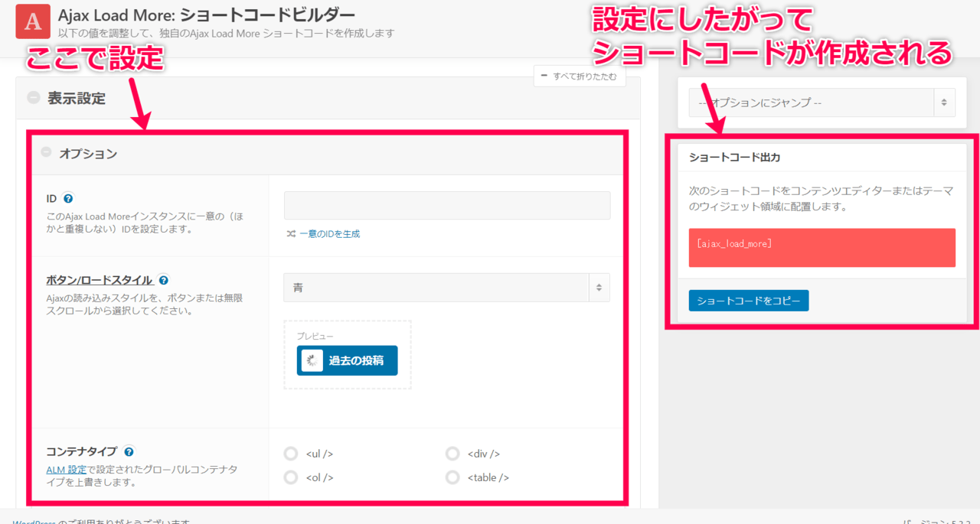Click the ボタン/ロードスタイル label text
This screenshot has height=524, width=980.
pos(100,280)
